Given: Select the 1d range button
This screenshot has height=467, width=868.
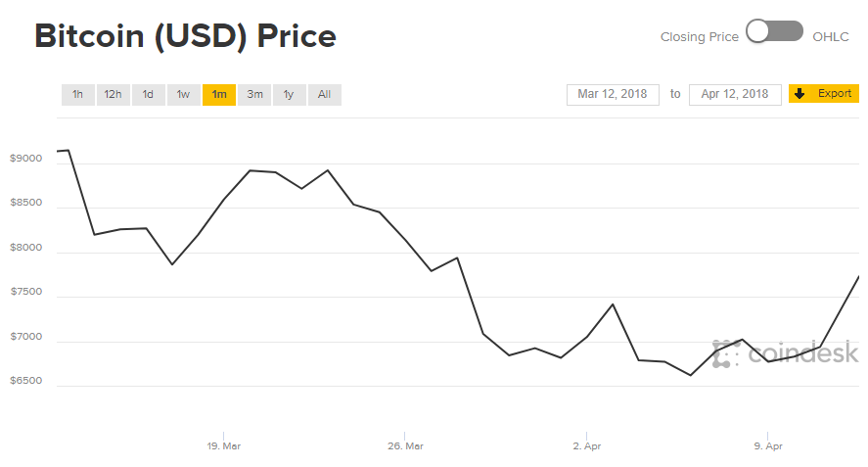Looking at the screenshot, I should 148,95.
